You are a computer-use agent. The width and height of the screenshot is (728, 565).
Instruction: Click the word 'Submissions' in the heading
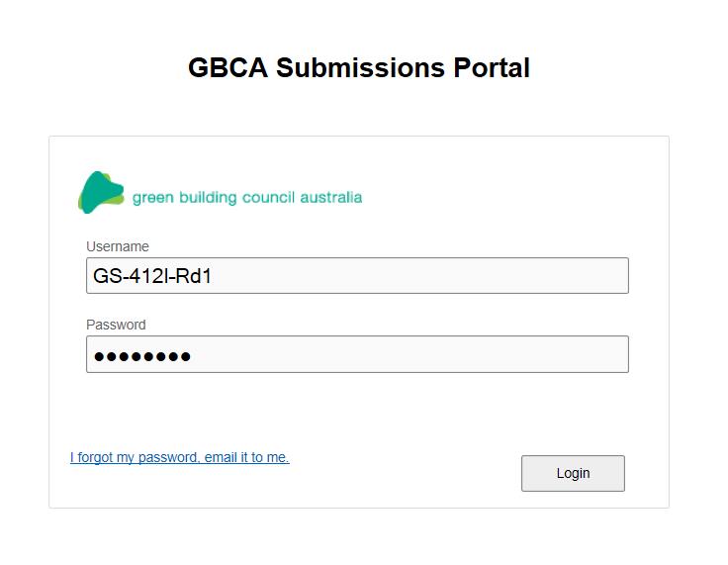coord(360,67)
